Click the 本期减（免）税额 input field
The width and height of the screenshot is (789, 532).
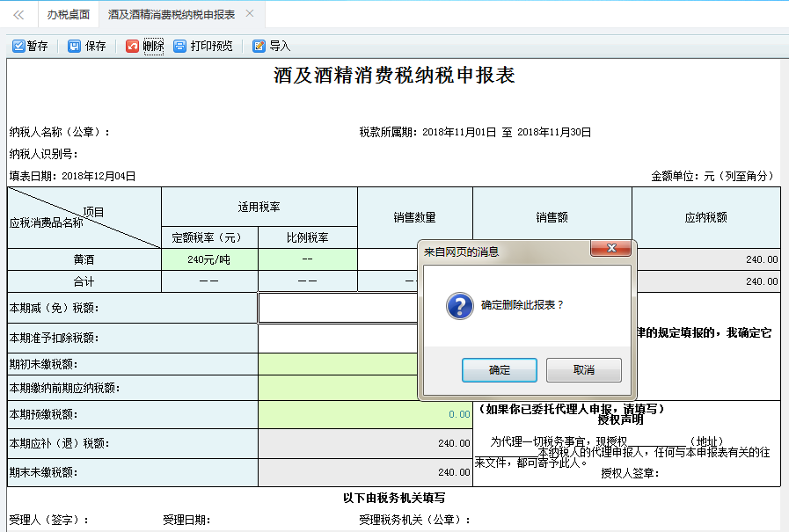(x=334, y=308)
